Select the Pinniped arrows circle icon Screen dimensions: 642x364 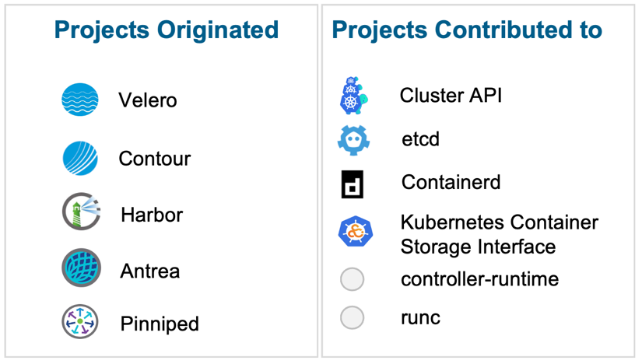80,322
